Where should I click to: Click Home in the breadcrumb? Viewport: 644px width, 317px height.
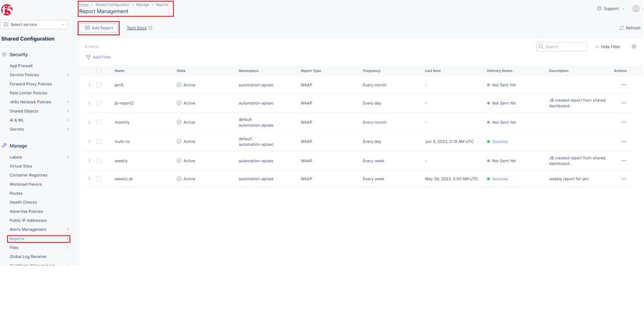click(83, 5)
